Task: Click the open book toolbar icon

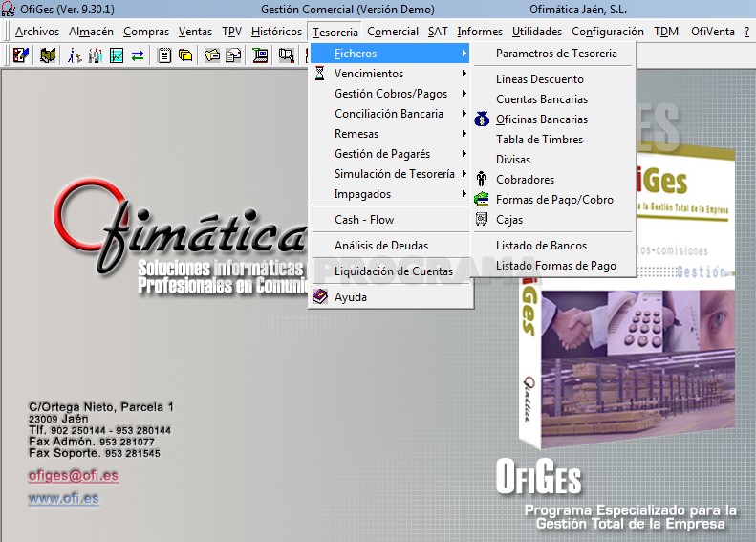Action: (x=48, y=55)
